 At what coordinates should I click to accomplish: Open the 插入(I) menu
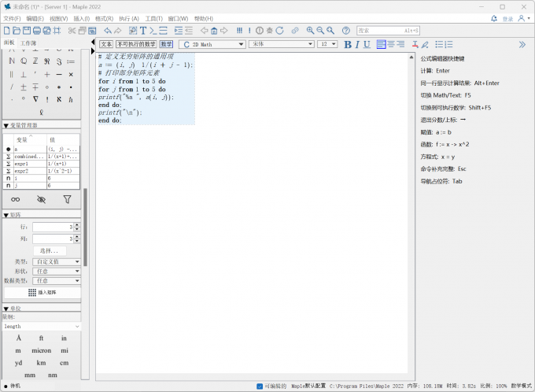(82, 18)
